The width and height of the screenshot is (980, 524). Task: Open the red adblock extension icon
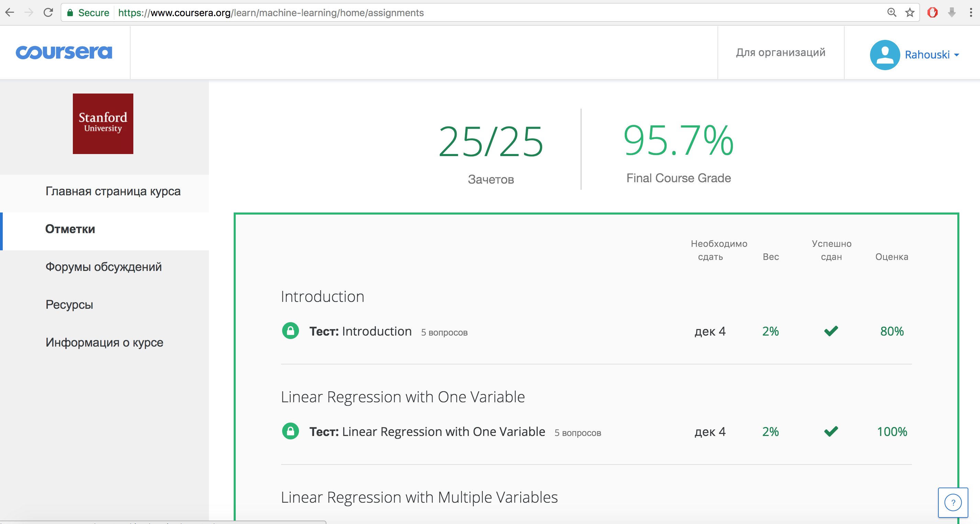pos(933,13)
